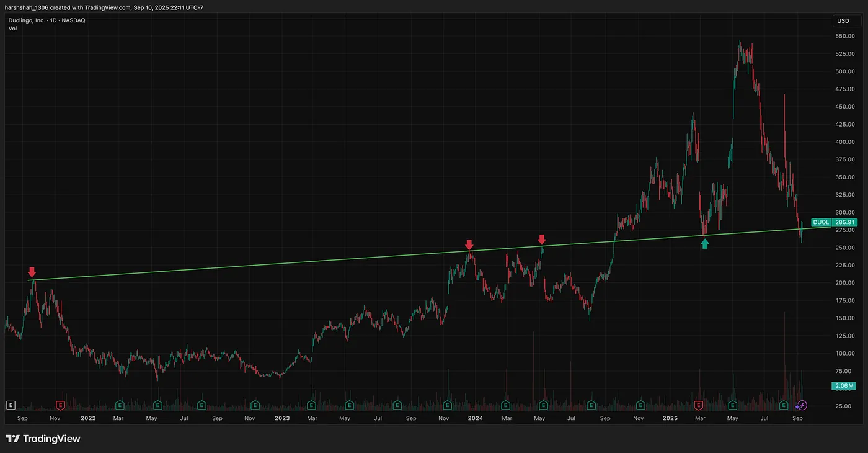Image resolution: width=868 pixels, height=453 pixels.
Task: Click the 500.00 price axis label
Action: click(x=844, y=71)
